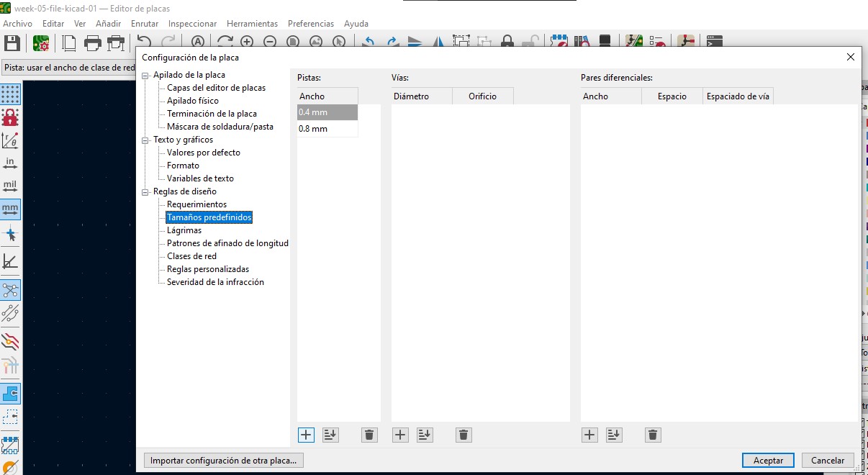
Task: Click the Aceptar button
Action: coord(768,461)
